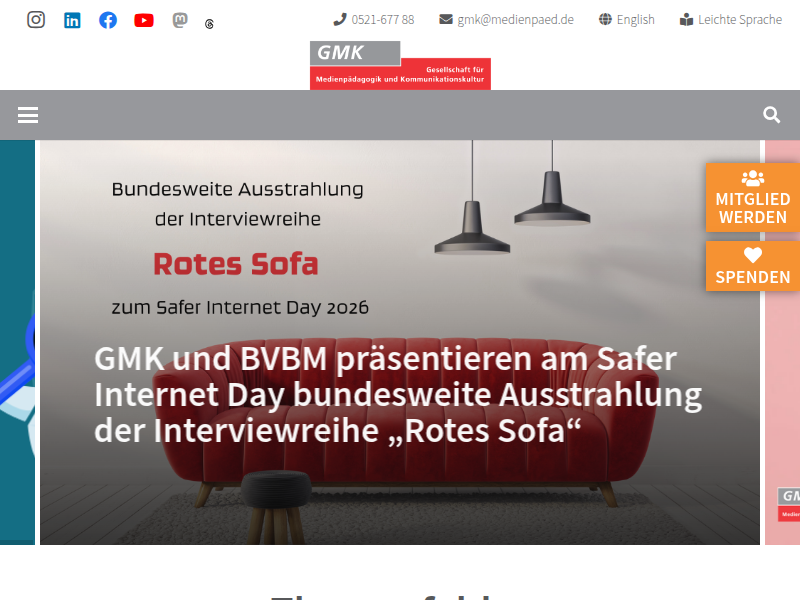Click the Mitglied werden button

point(753,198)
